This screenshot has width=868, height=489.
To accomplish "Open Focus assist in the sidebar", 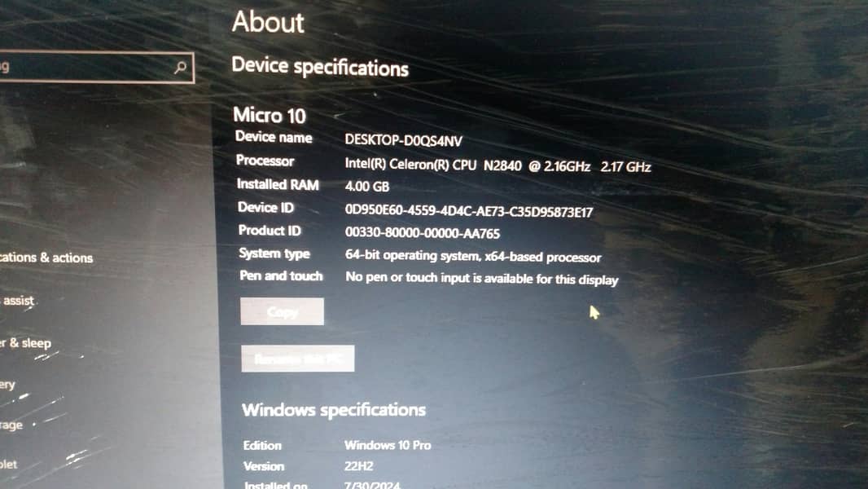I will (18, 301).
